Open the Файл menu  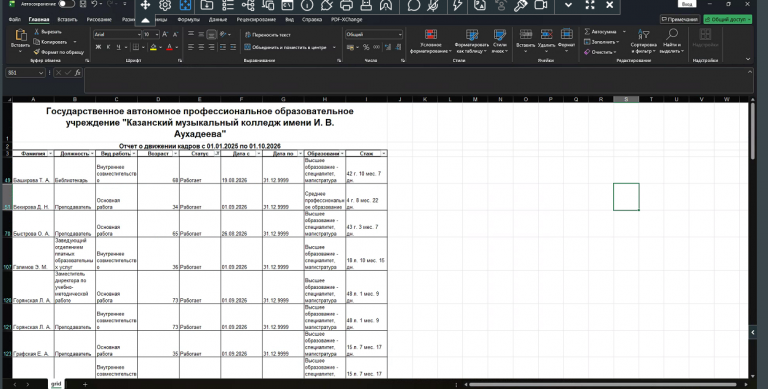click(14, 20)
